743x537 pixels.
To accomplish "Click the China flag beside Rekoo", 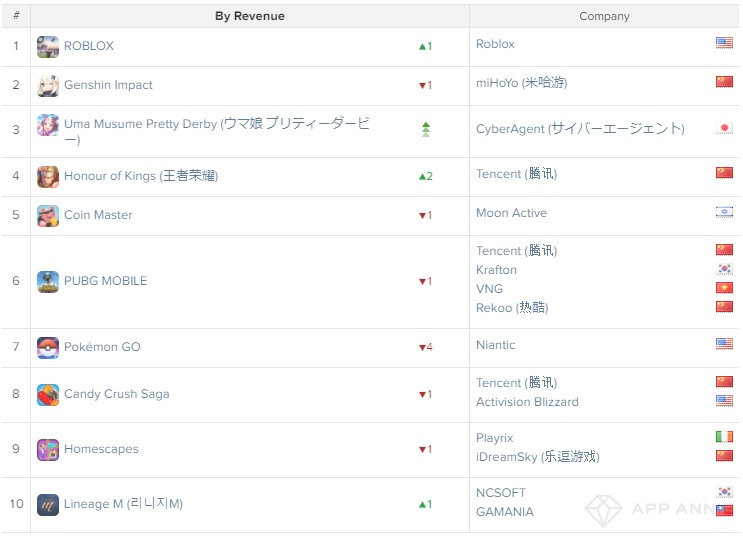I will click(x=724, y=307).
